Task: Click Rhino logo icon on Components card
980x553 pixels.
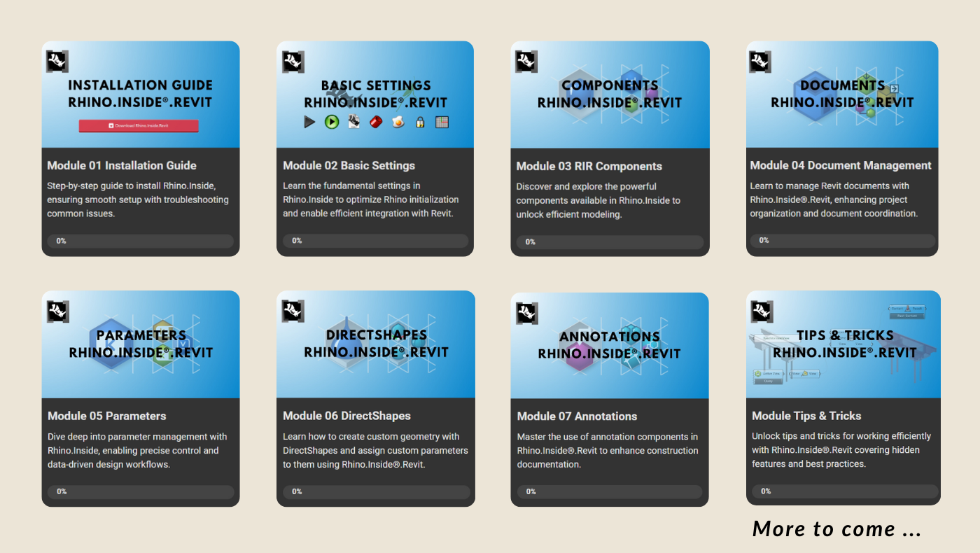Action: point(527,62)
